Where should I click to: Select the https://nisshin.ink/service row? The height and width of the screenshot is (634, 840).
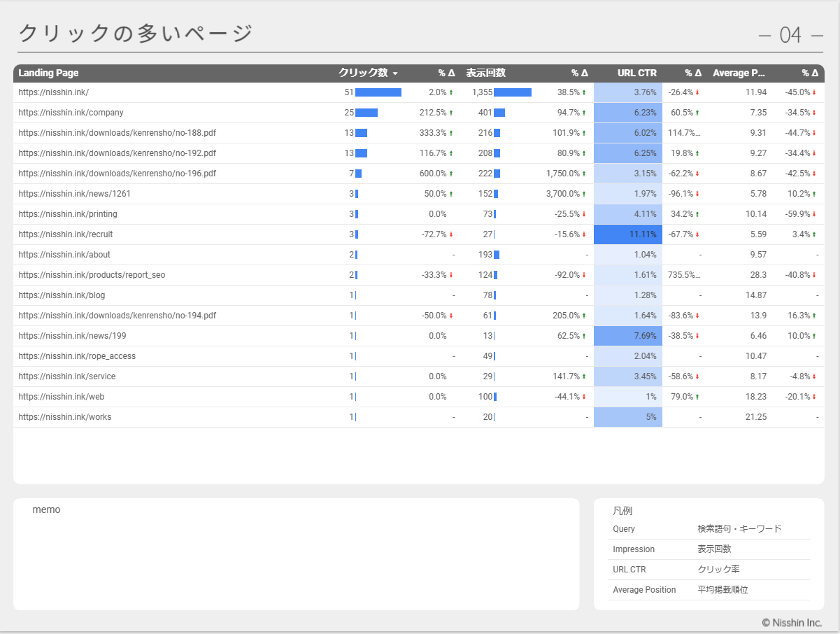(x=418, y=376)
